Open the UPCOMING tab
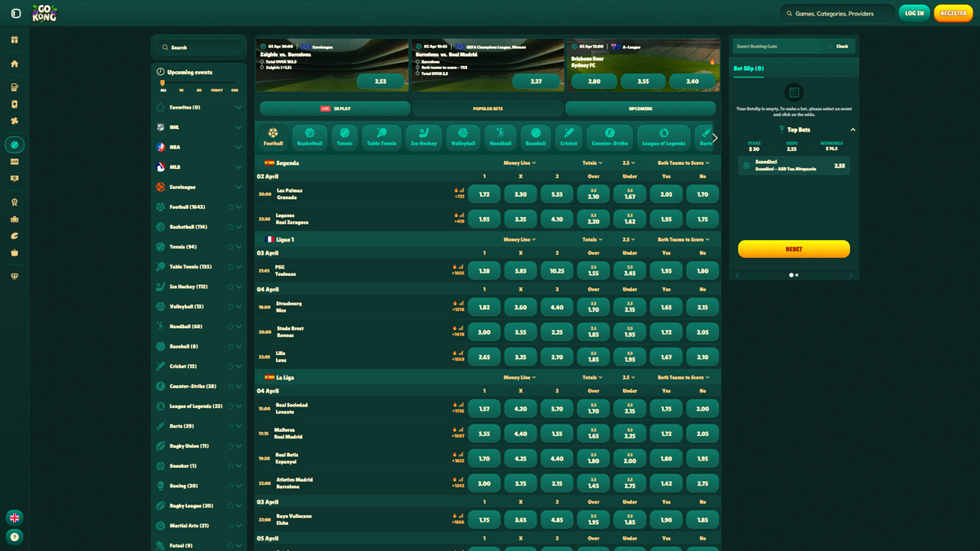 click(x=642, y=108)
